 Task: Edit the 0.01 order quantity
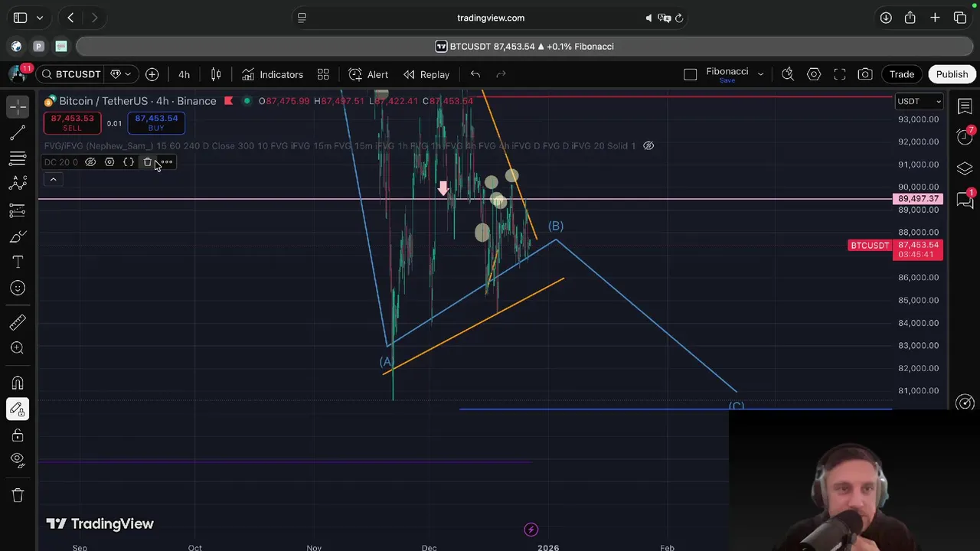point(114,123)
